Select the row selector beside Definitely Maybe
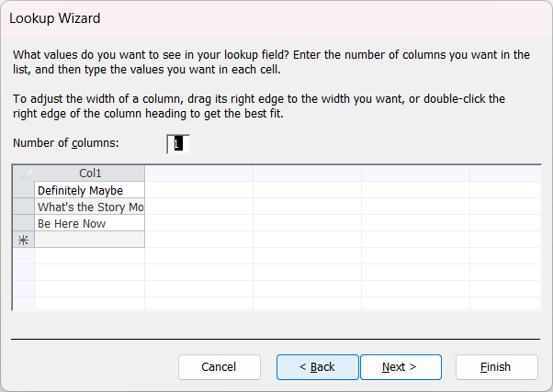The image size is (553, 392). (x=23, y=190)
